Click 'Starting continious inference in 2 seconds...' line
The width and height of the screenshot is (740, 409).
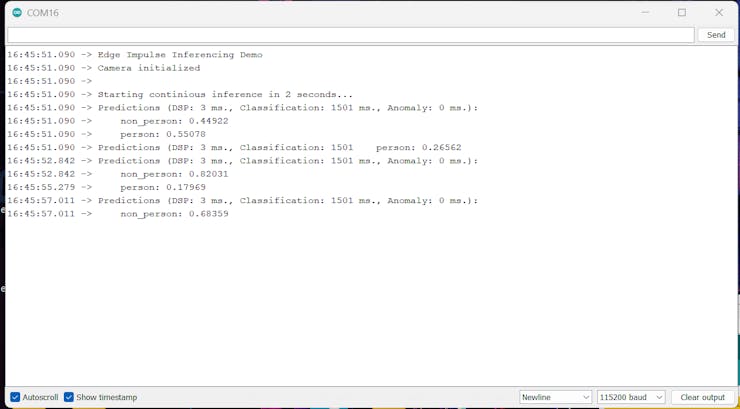(225, 94)
